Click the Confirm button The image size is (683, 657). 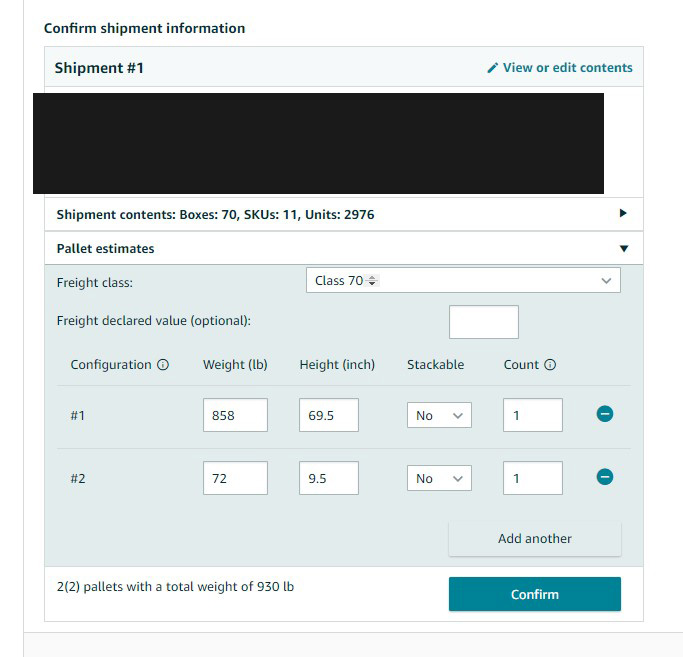pyautogui.click(x=534, y=594)
